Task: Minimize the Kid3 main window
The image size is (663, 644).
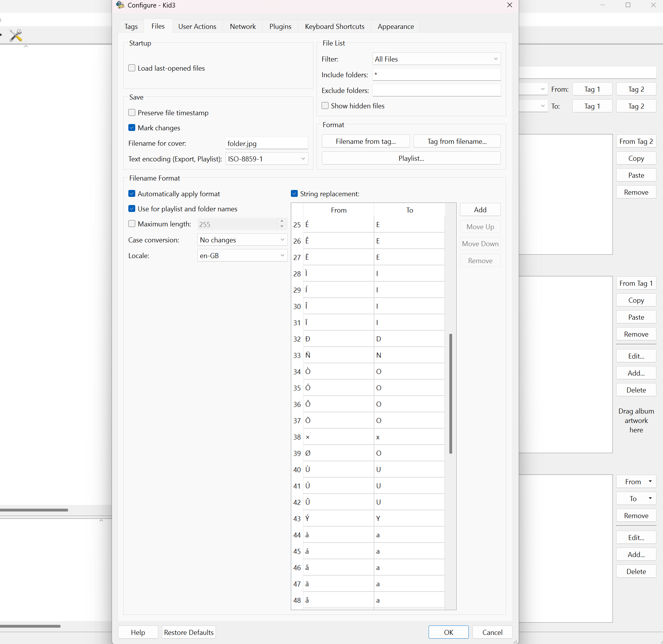Action: pyautogui.click(x=602, y=5)
